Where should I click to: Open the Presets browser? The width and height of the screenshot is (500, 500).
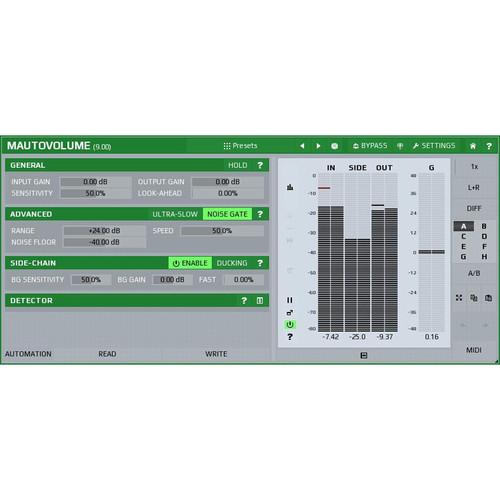[240, 146]
